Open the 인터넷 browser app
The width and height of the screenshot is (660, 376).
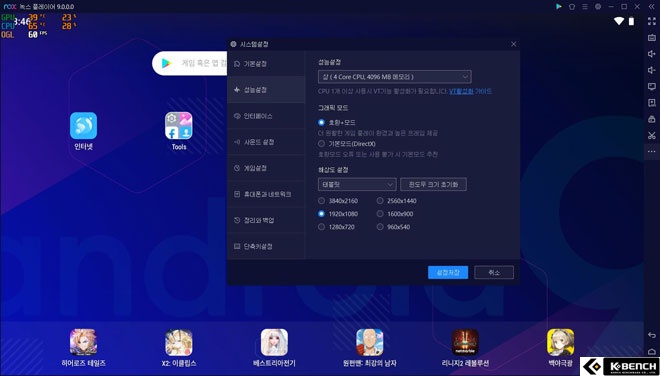(x=83, y=125)
